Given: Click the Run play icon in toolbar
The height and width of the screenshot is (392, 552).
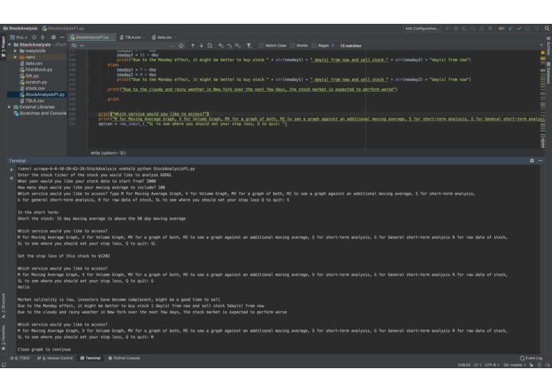Looking at the screenshot, I should click(447, 29).
